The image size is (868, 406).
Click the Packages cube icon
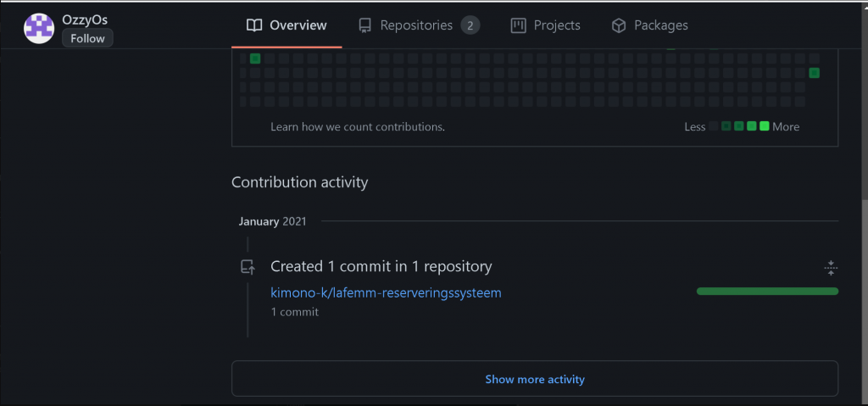coord(618,25)
